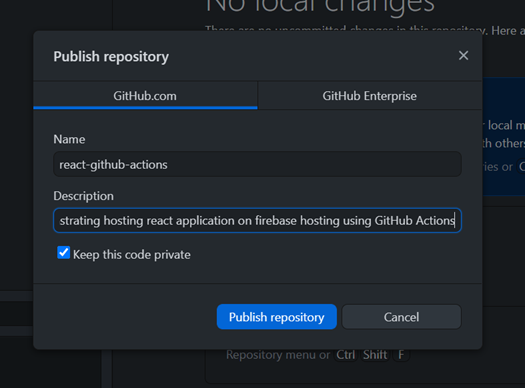
Task: Click the 'Keep this code private' label
Action: [132, 255]
